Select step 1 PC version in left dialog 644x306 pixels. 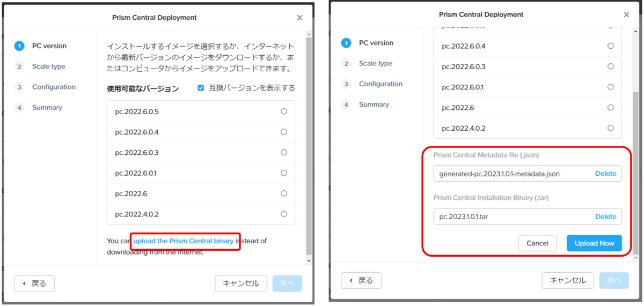coord(41,46)
